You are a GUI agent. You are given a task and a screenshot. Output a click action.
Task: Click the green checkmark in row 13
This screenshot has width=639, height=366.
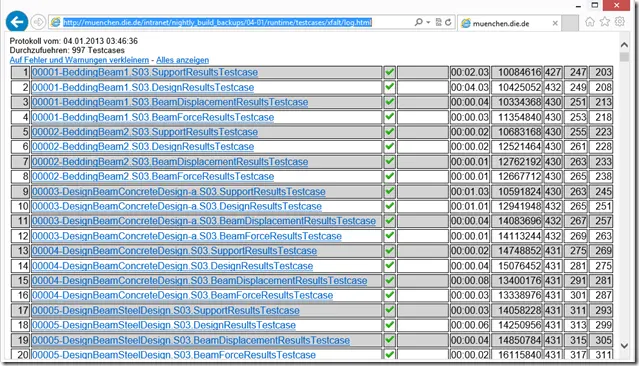point(390,250)
